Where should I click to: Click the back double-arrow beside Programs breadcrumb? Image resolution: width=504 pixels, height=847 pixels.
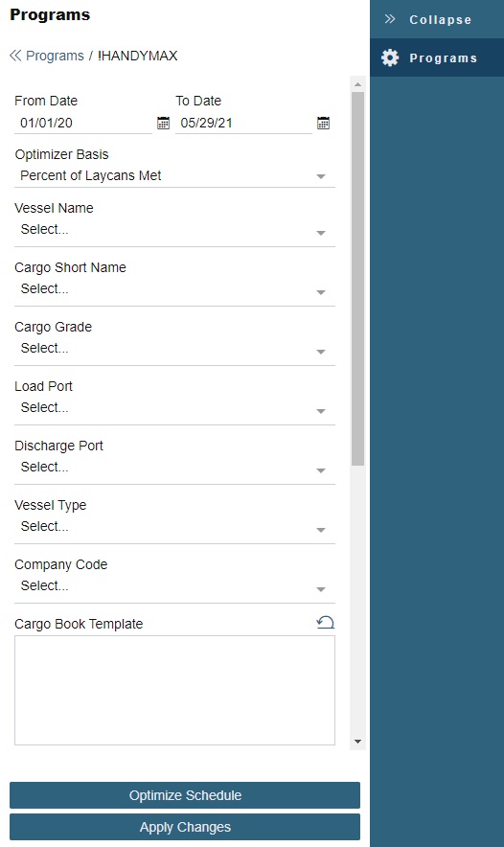tap(15, 56)
